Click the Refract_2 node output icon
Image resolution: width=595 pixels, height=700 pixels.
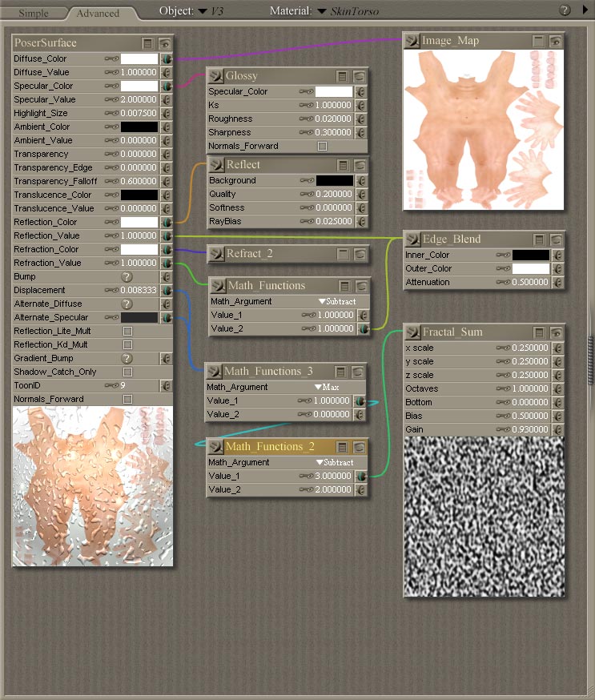(217, 254)
